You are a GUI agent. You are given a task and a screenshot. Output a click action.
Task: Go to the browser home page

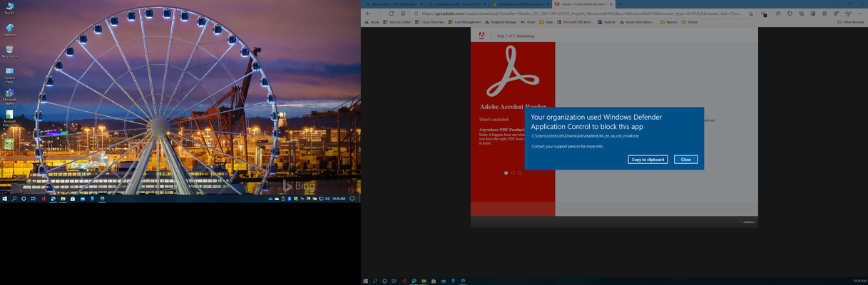tap(403, 14)
